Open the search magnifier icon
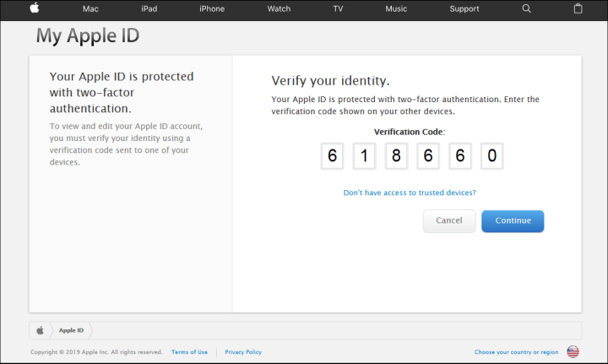Viewport: 608px width, 364px height. pos(527,8)
